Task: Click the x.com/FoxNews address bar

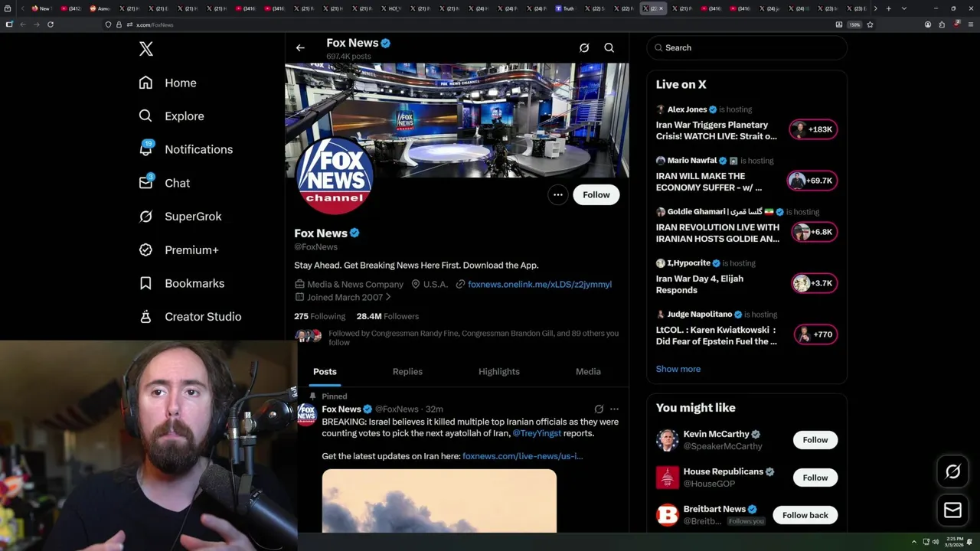Action: (467, 24)
